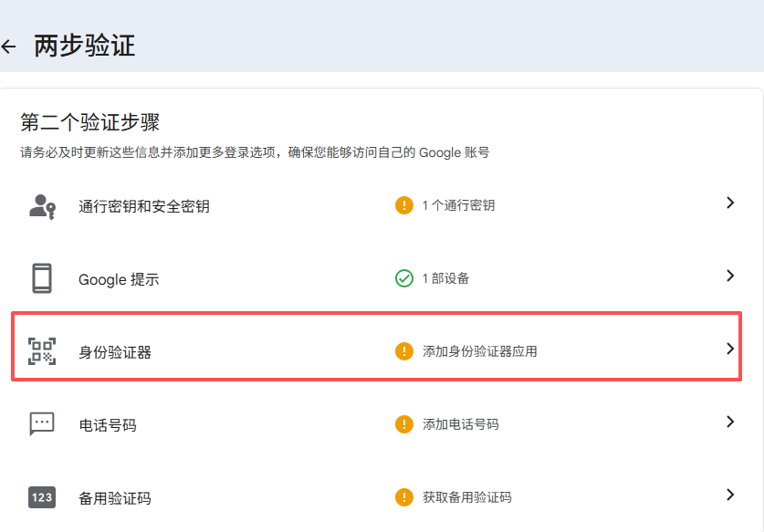Expand the Google 提示 row chevron
764x532 pixels.
point(730,276)
